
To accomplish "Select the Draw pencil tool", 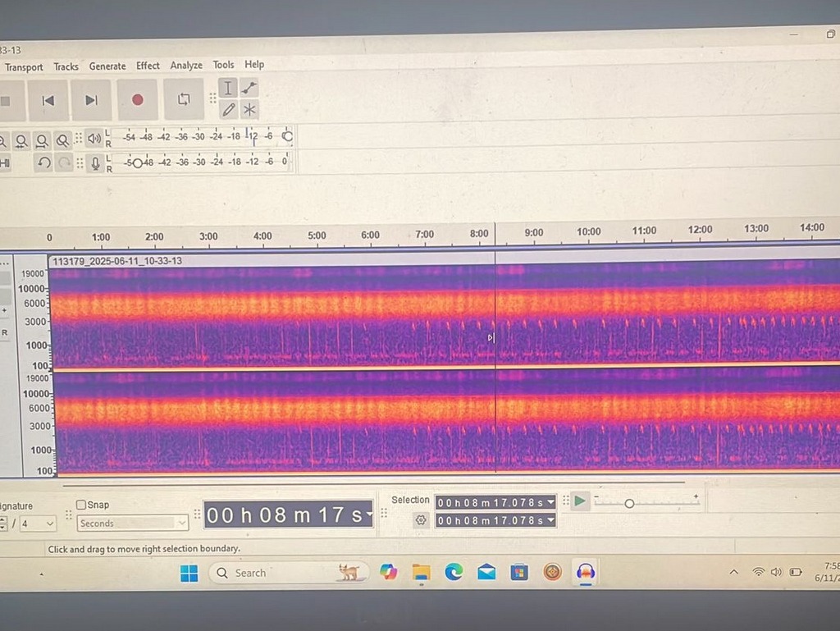I will point(228,109).
